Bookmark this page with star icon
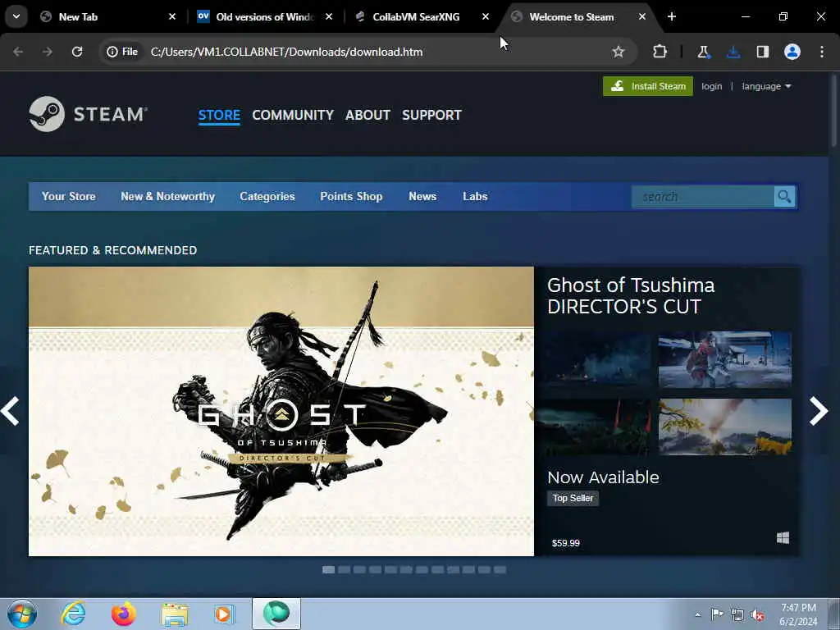840x630 pixels. point(619,52)
